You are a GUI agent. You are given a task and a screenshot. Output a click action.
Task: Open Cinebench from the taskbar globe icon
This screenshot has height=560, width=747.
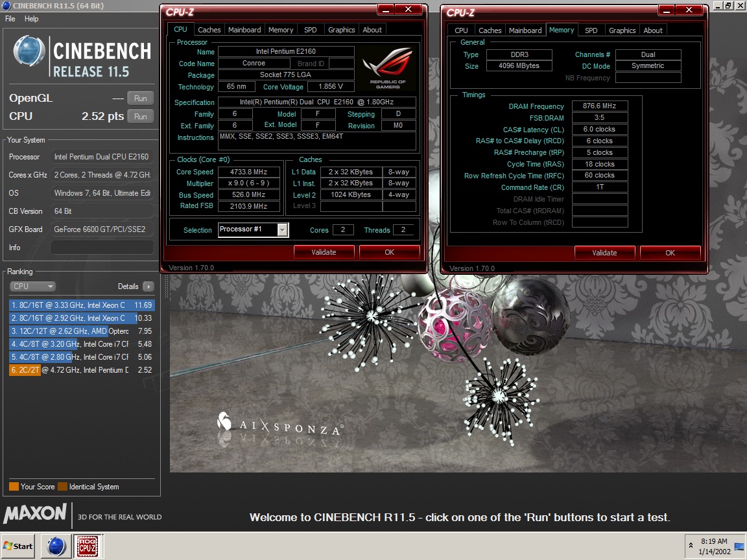point(56,546)
